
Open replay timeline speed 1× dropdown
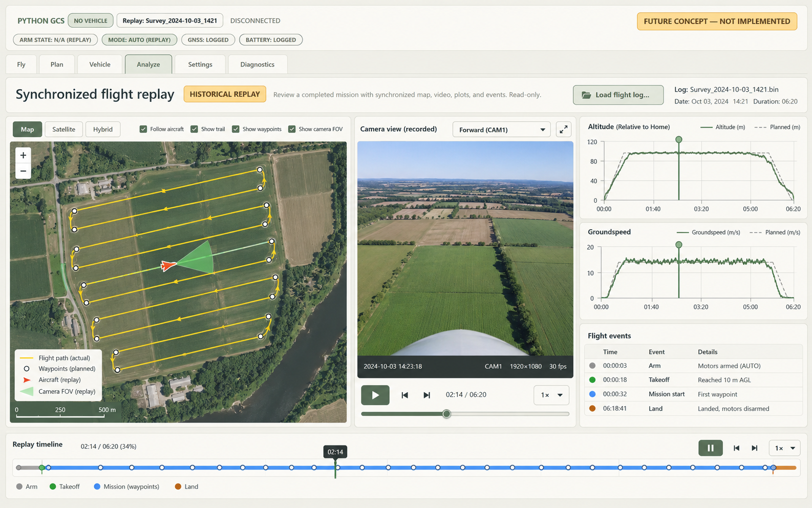(x=785, y=448)
